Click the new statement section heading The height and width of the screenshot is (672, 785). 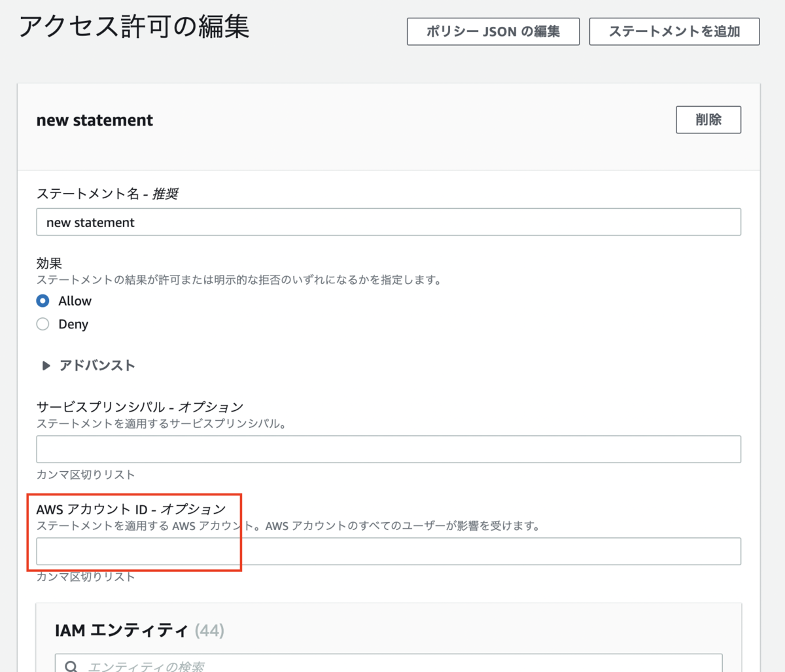click(x=95, y=120)
